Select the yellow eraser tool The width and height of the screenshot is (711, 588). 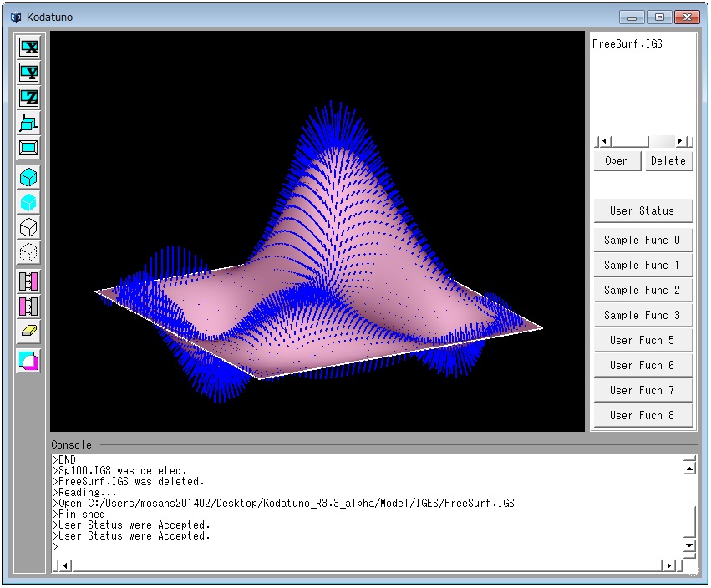[x=28, y=332]
